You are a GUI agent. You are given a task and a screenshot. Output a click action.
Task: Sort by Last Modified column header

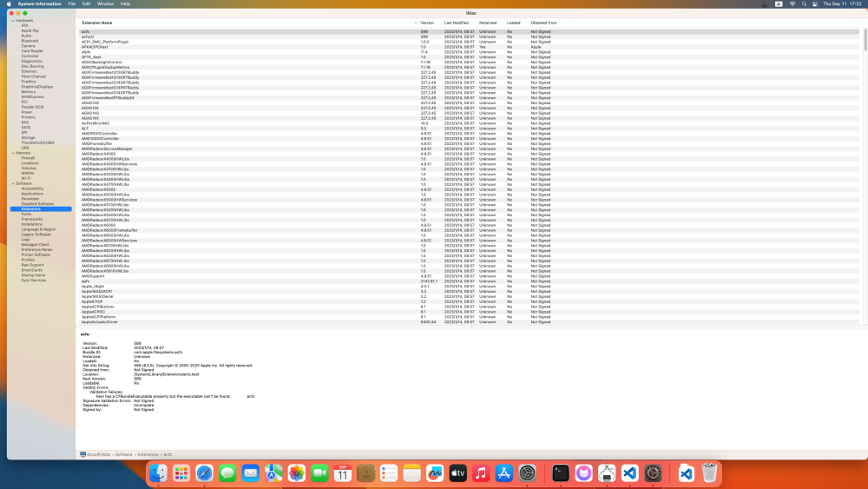tap(458, 23)
